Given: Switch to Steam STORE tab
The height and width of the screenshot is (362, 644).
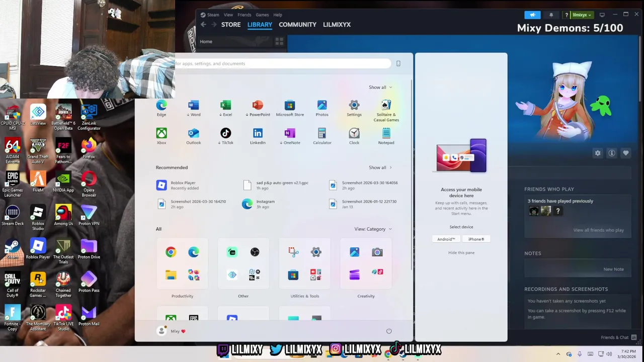Looking at the screenshot, I should pos(231,25).
